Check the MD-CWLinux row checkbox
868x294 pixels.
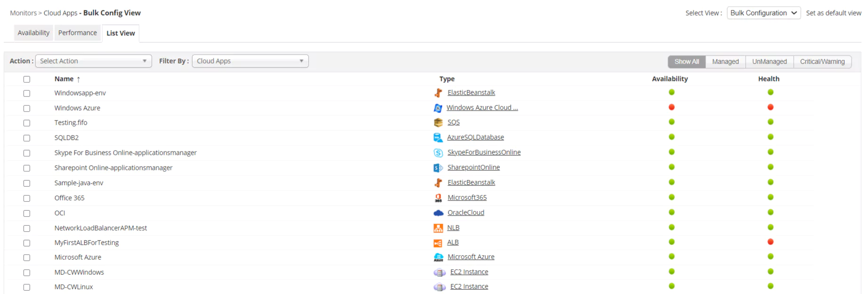coord(27,287)
